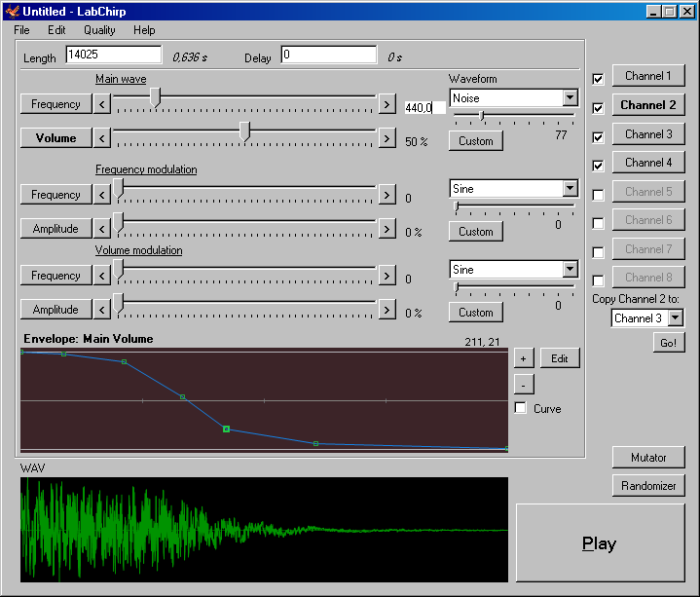This screenshot has height=597, width=700.
Task: Click the Main wave Volume slider thumb
Action: [x=244, y=131]
